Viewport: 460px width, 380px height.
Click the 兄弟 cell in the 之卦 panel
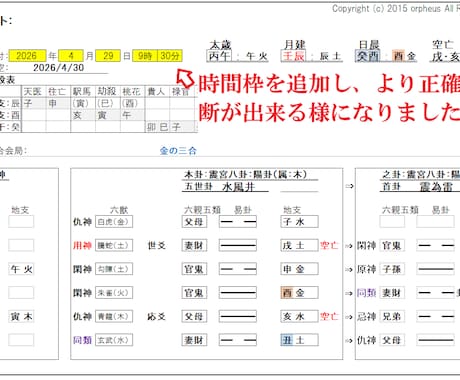tap(392, 316)
